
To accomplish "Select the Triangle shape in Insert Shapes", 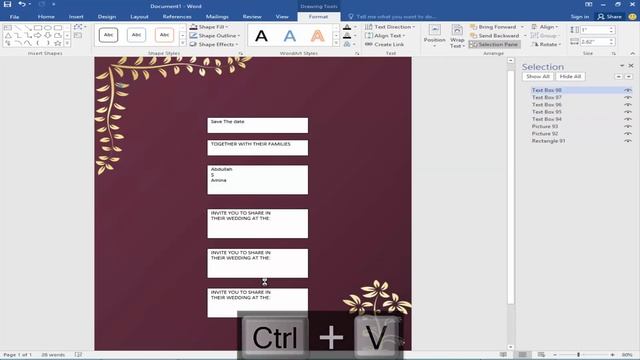I will point(8,36).
